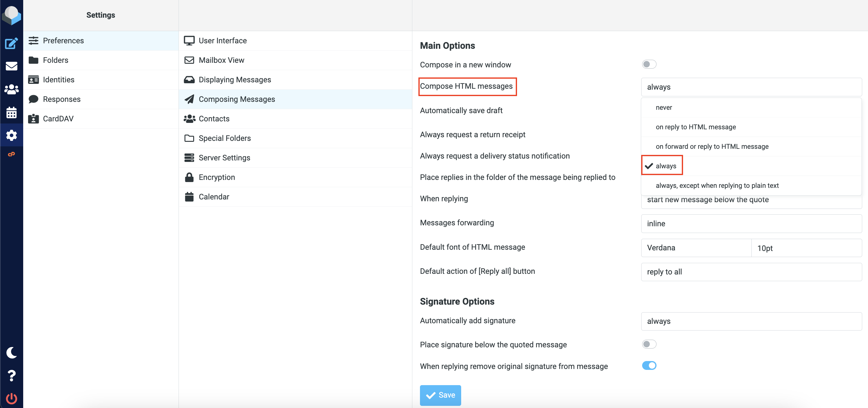Click the CardDAV address book icon

click(x=33, y=119)
